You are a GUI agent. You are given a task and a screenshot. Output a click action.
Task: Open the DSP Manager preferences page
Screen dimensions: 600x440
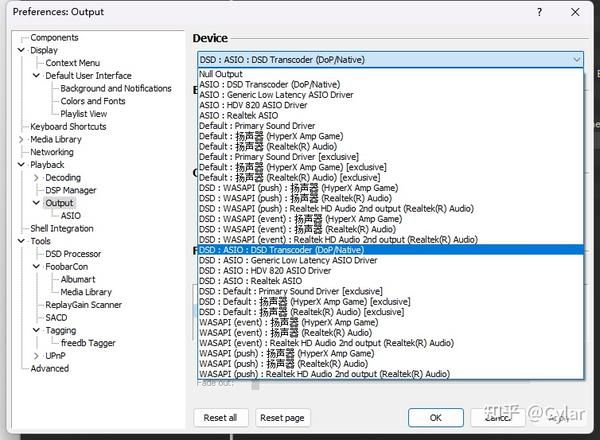71,190
